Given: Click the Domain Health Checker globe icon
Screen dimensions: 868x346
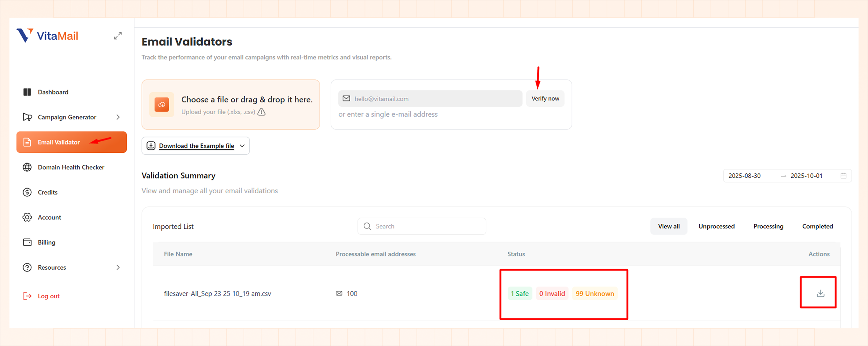Looking at the screenshot, I should point(27,167).
